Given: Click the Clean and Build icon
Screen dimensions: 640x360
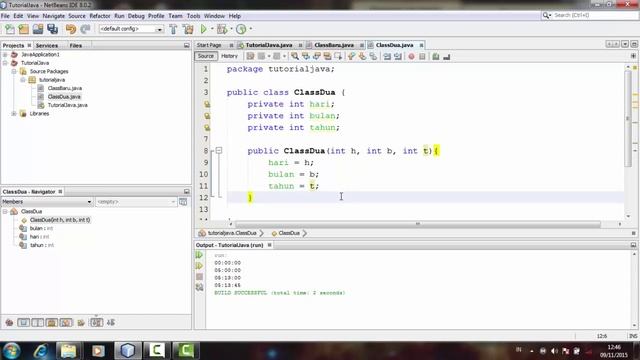Looking at the screenshot, I should pos(188,29).
